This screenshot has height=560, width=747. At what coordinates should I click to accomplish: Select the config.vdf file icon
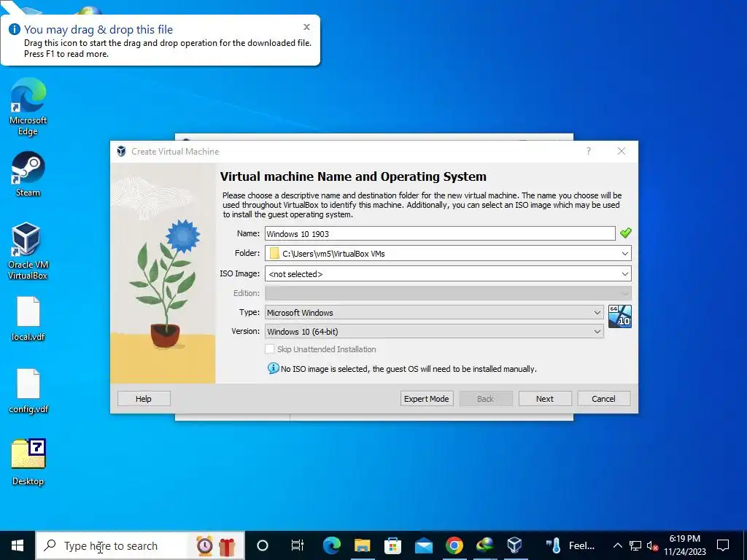28,391
